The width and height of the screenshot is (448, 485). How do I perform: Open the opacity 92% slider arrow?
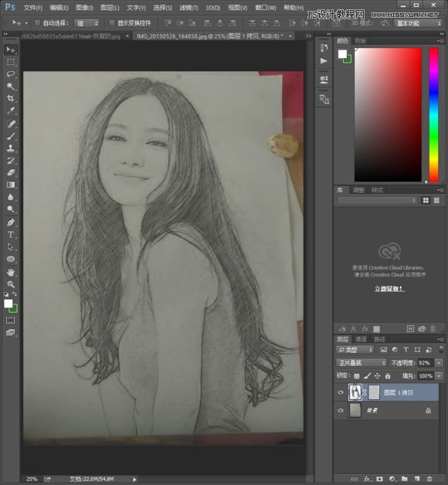439,362
